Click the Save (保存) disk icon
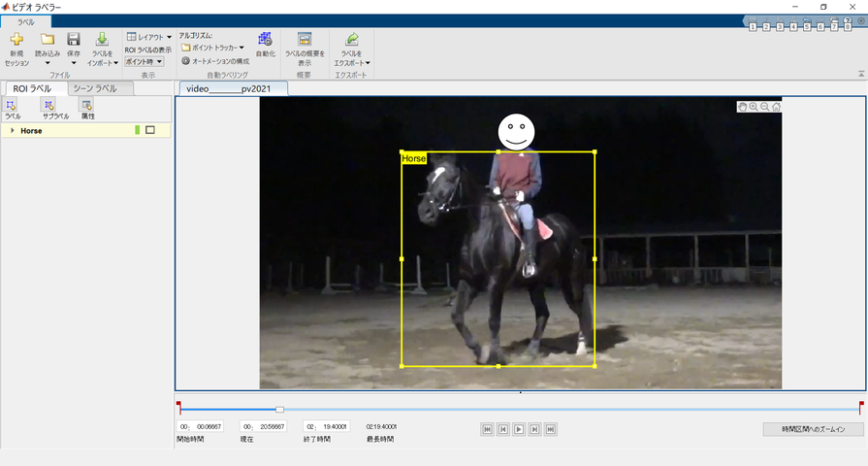Image resolution: width=868 pixels, height=466 pixels. 74,40
